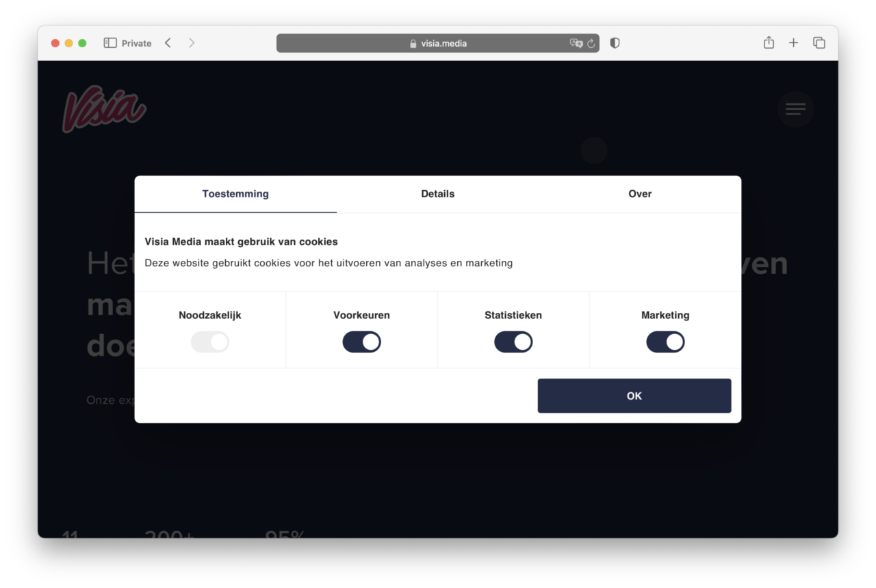Show the tab overview icon
This screenshot has height=588, width=876.
(x=819, y=43)
